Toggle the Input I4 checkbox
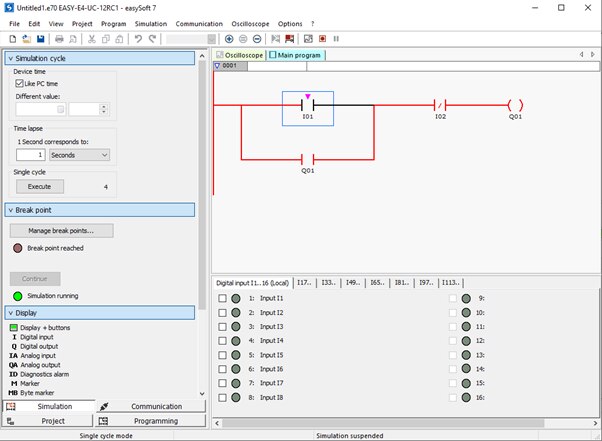 (x=222, y=341)
